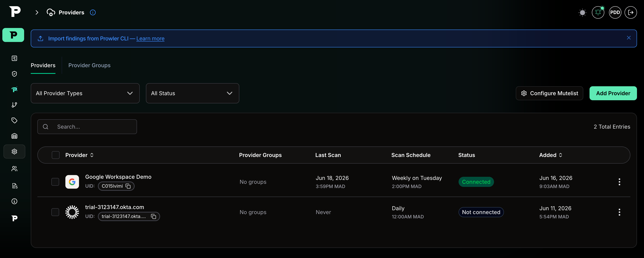Open the warehouse resources icon in sidebar
Viewport: 644px width, 258px height.
pos(15,136)
